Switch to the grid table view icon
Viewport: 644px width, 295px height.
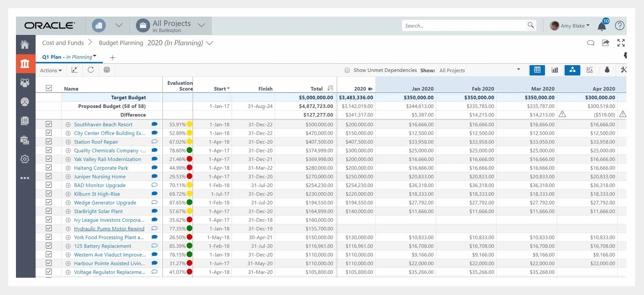point(537,70)
